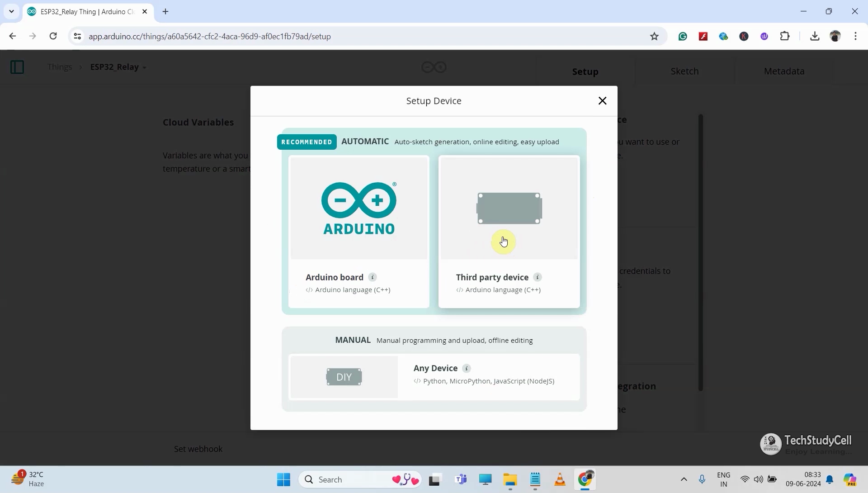Open the Chrome profile tabs dropdown chevron
This screenshot has width=868, height=493.
pos(11,11)
